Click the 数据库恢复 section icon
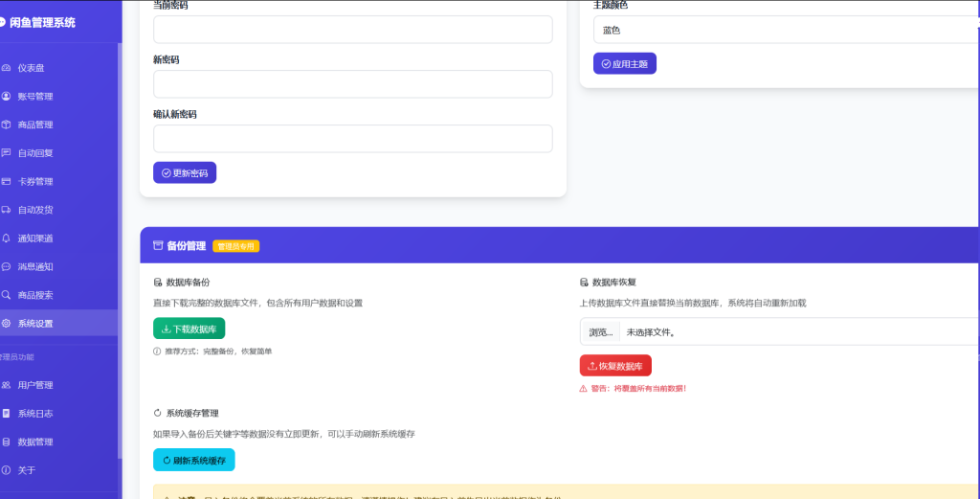 584,283
